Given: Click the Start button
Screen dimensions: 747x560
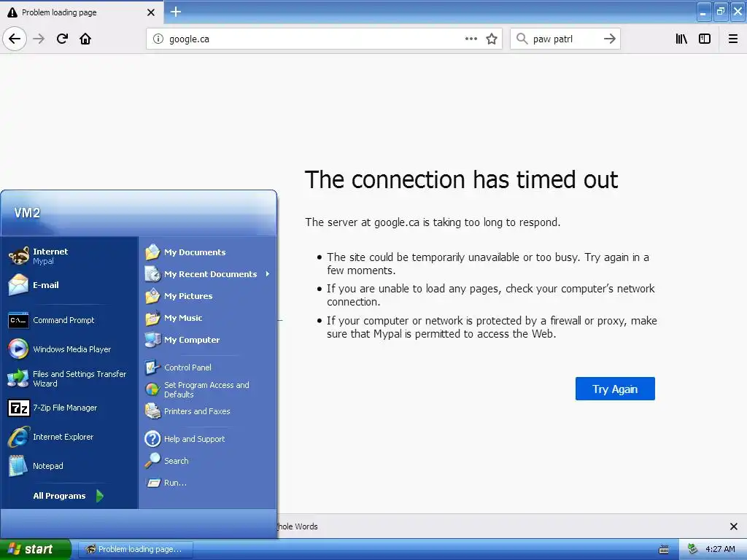Looking at the screenshot, I should click(35, 549).
